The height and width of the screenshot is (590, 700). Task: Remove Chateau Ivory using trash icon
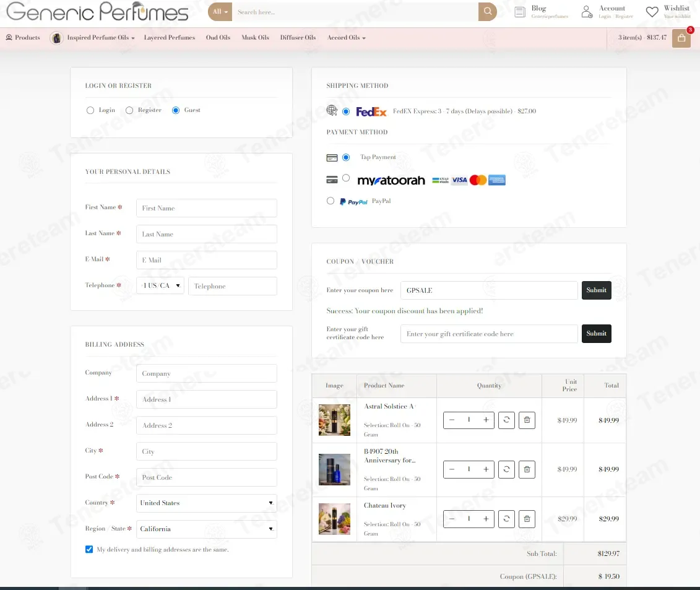click(x=527, y=519)
